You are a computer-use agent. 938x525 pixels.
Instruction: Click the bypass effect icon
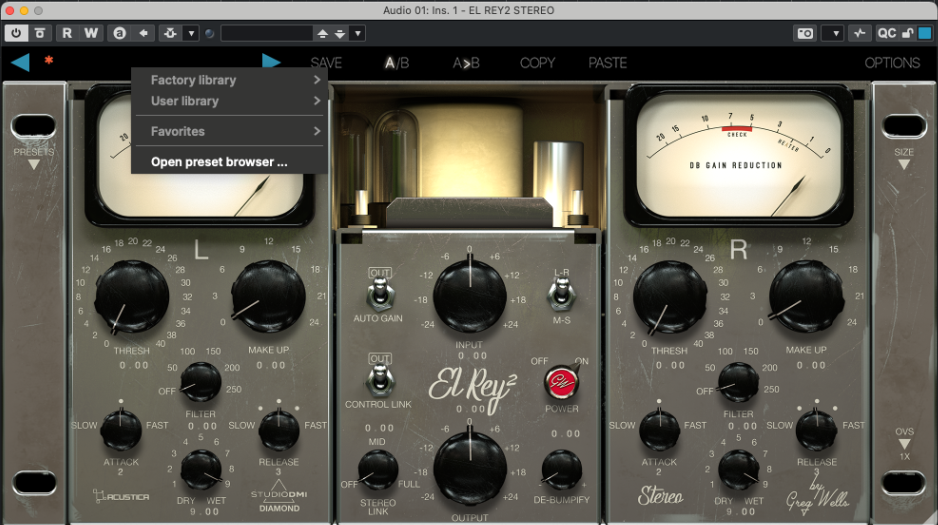click(39, 33)
